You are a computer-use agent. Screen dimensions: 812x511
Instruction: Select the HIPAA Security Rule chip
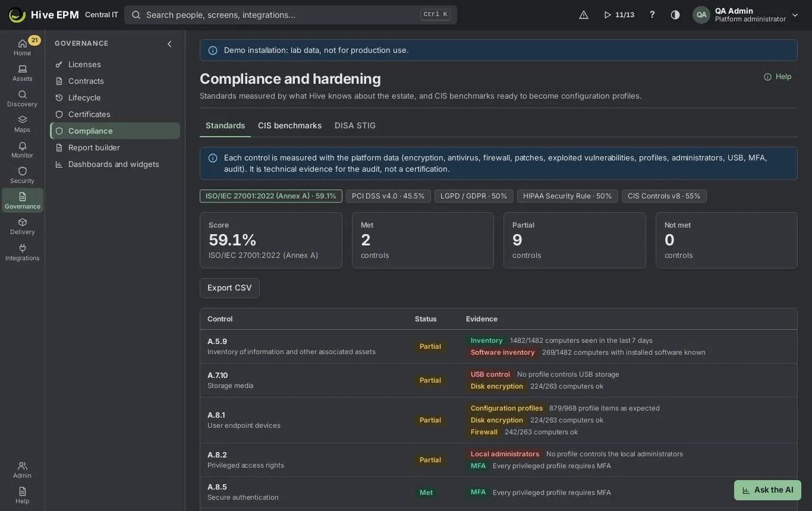567,196
